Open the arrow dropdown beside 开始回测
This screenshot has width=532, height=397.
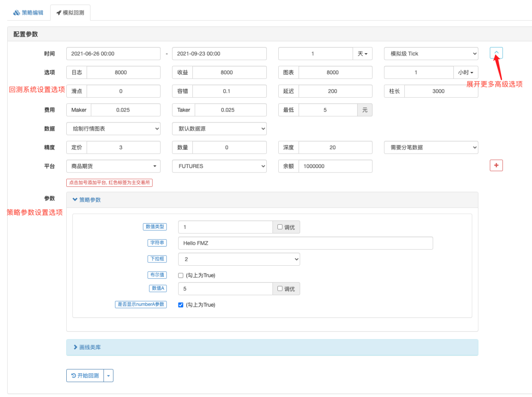pos(108,376)
